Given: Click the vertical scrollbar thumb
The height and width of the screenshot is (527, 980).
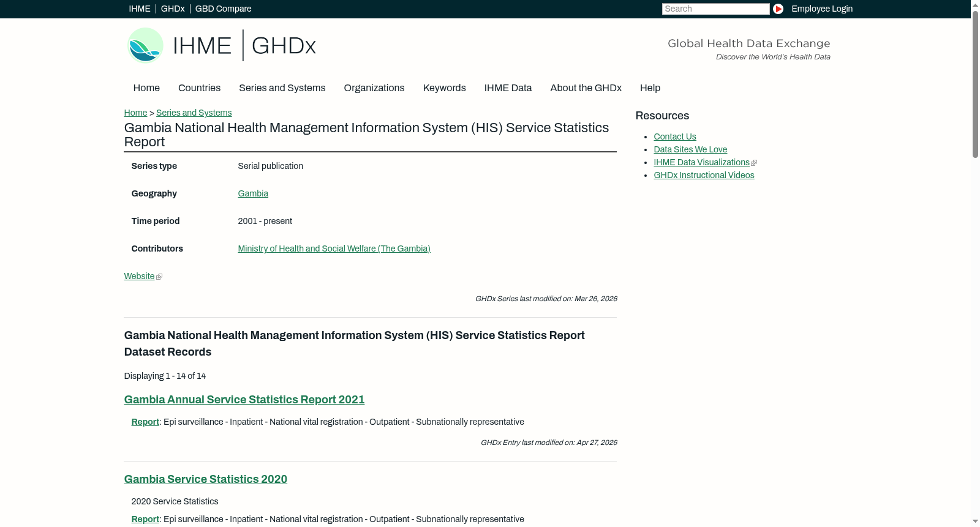Looking at the screenshot, I should pyautogui.click(x=975, y=84).
